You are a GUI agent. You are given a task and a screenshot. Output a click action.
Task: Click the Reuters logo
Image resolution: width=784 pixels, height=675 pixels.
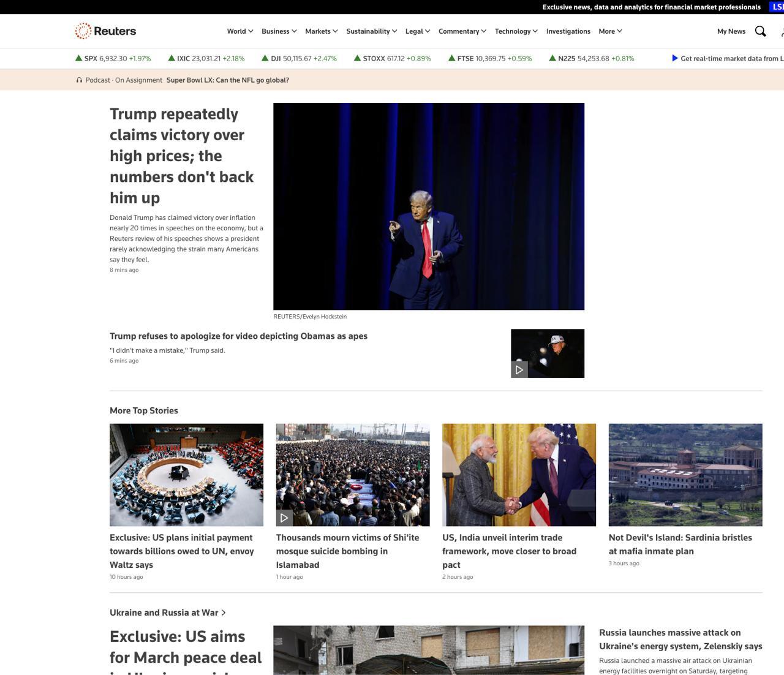[105, 31]
